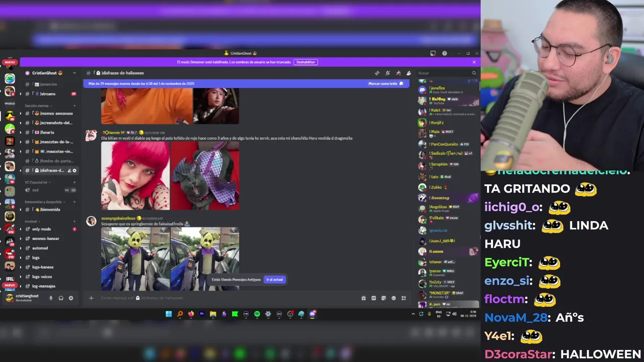Image resolution: width=644 pixels, height=362 pixels.
Task: Open member !Zukko profile
Action: coord(448,187)
